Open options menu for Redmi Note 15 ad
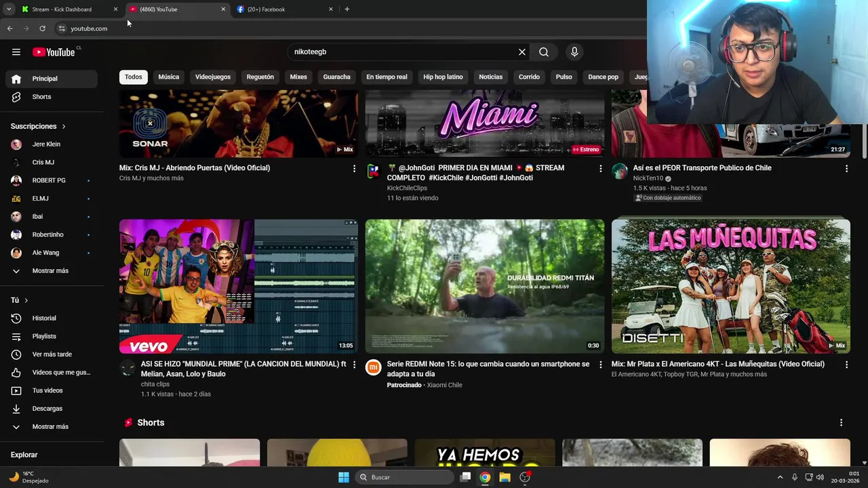 click(x=600, y=365)
